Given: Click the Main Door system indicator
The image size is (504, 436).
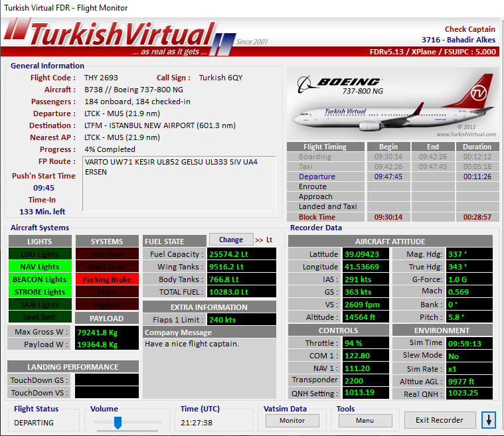Looking at the screenshot, I should [107, 266].
